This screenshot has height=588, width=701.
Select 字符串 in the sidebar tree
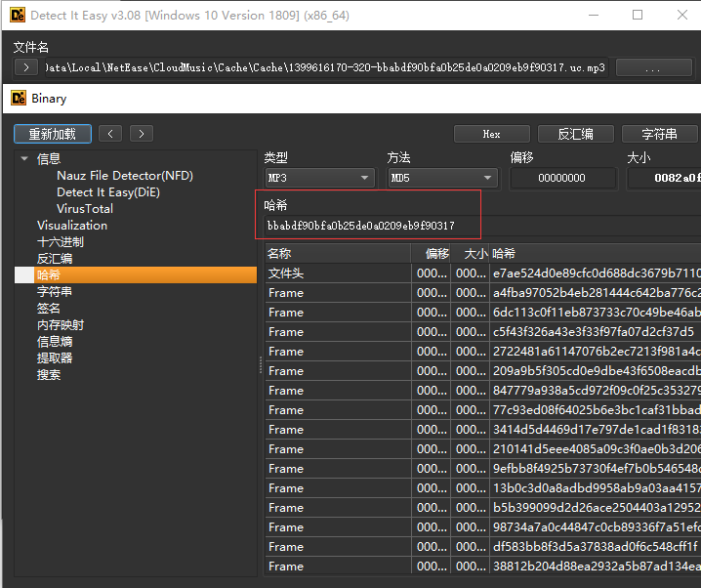coord(55,291)
